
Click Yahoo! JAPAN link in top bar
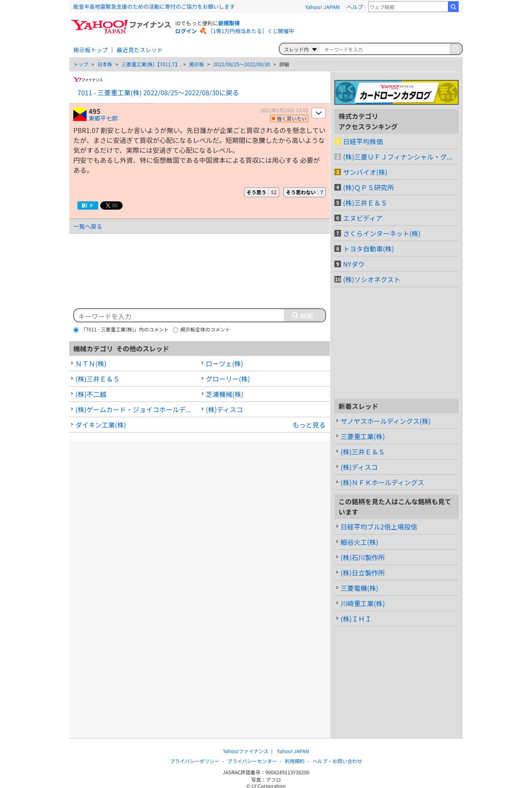(322, 7)
